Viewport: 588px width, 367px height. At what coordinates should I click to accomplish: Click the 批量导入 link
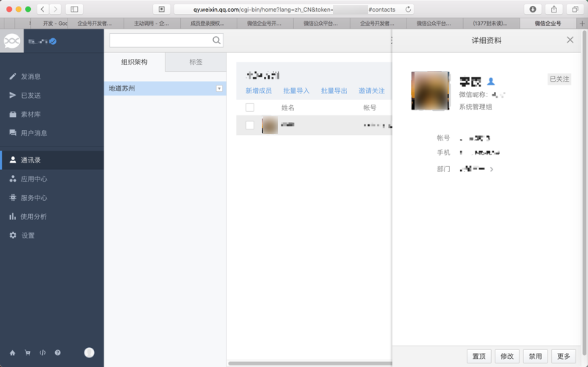(x=296, y=90)
